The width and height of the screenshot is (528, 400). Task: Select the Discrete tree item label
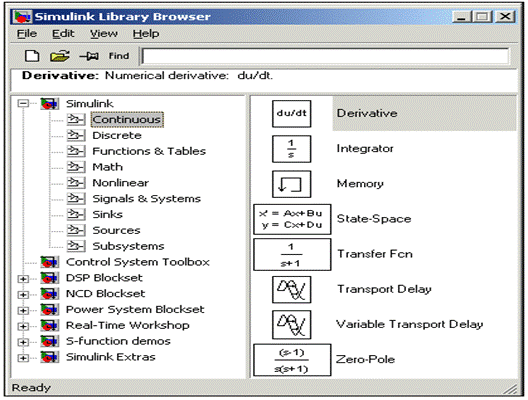[117, 135]
